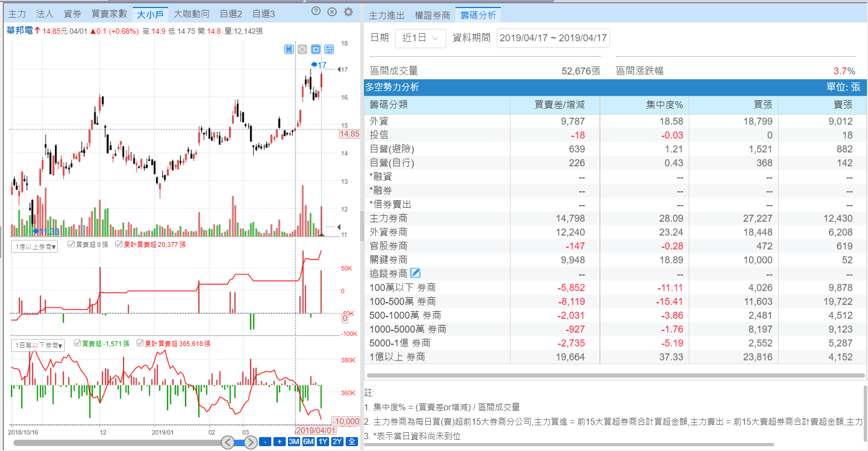The image size is (868, 451).
Task: Click the gray crosshair target icon
Action: coord(302,49)
